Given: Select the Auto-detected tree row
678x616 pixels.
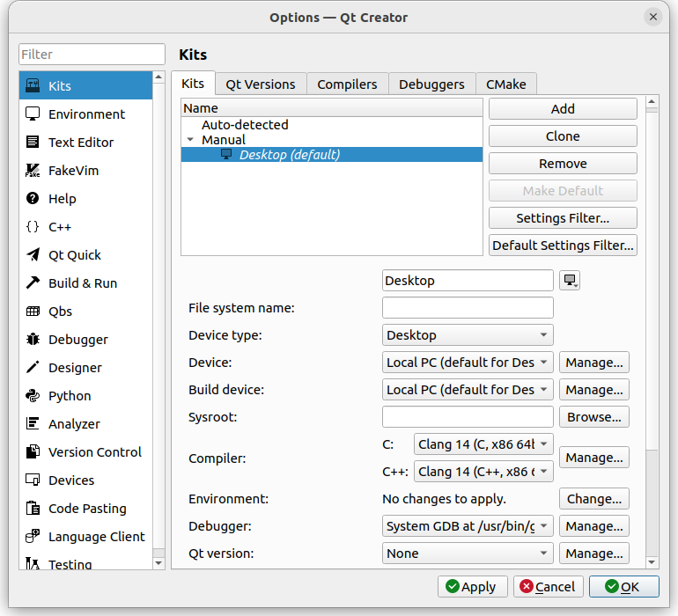Looking at the screenshot, I should pyautogui.click(x=332, y=124).
